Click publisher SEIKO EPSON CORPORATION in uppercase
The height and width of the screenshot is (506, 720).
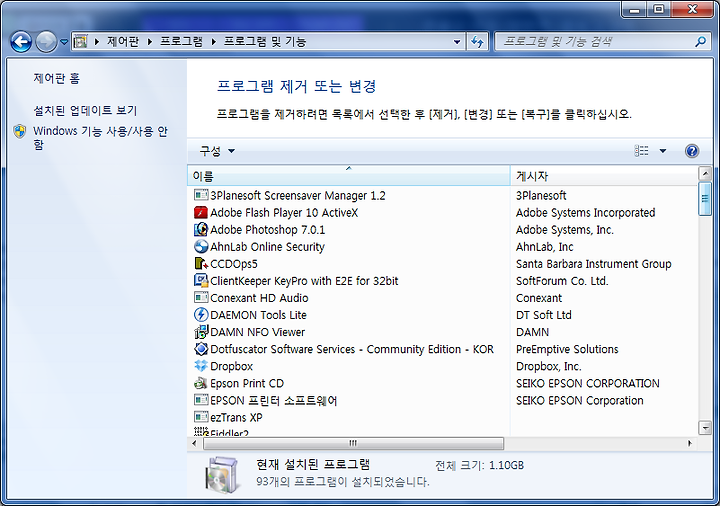[587, 383]
